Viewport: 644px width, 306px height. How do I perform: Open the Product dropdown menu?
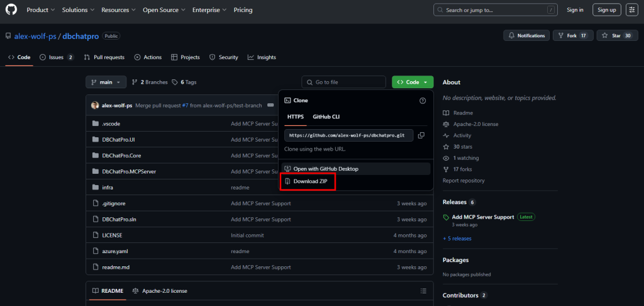click(x=41, y=10)
